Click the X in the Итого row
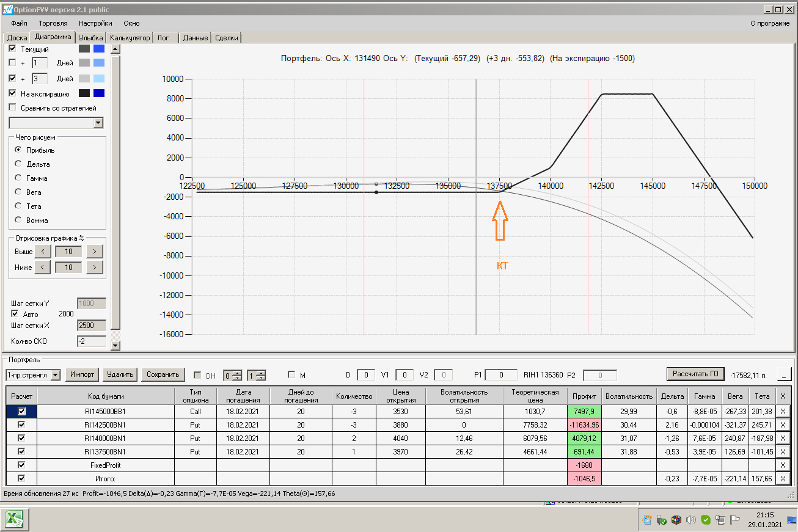 783,479
